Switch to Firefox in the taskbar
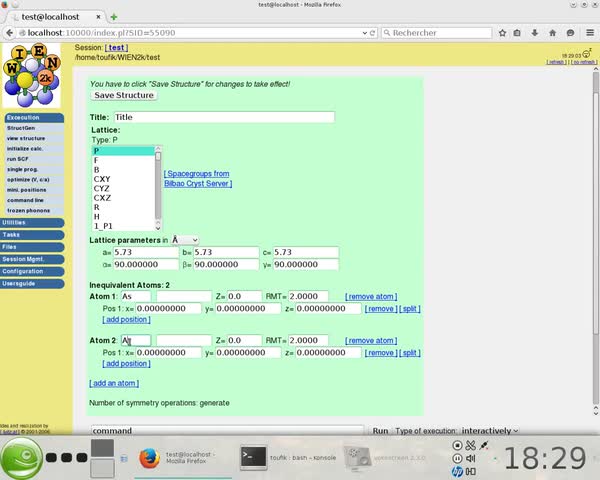 coord(183,458)
